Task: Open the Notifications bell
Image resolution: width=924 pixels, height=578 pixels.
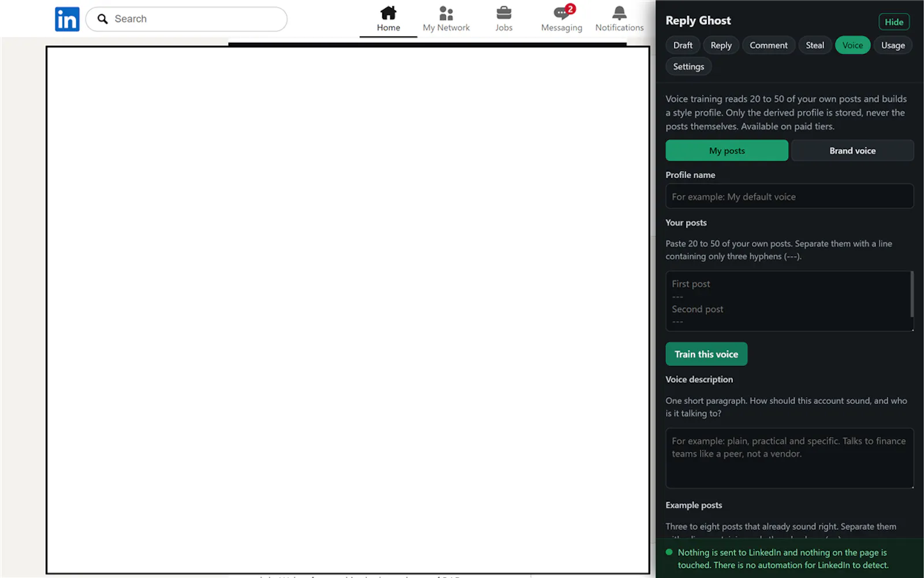Action: point(619,19)
